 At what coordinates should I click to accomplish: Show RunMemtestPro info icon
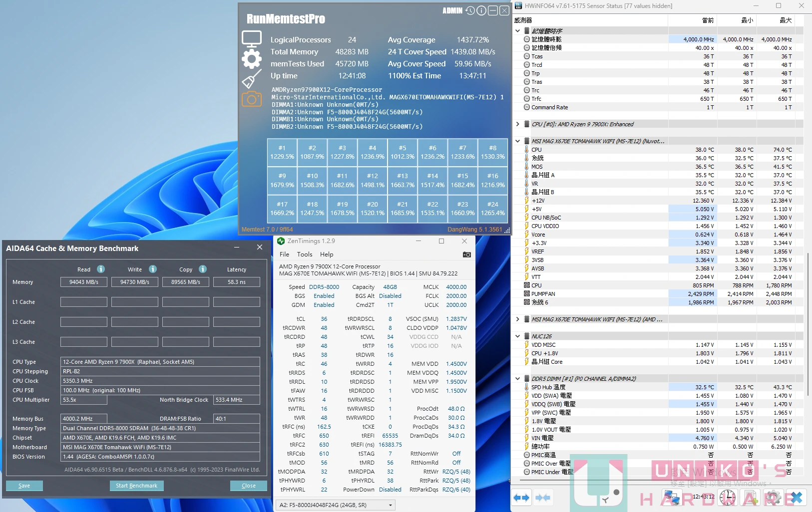coord(481,10)
